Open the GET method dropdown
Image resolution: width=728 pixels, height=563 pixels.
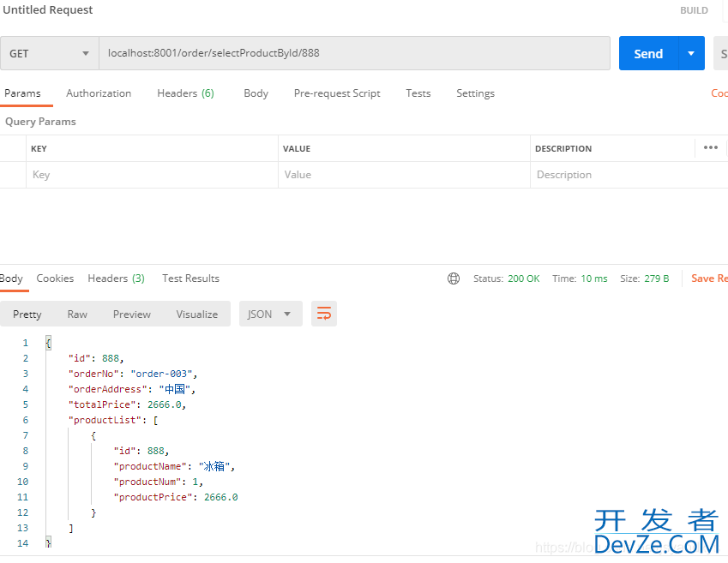tap(49, 53)
